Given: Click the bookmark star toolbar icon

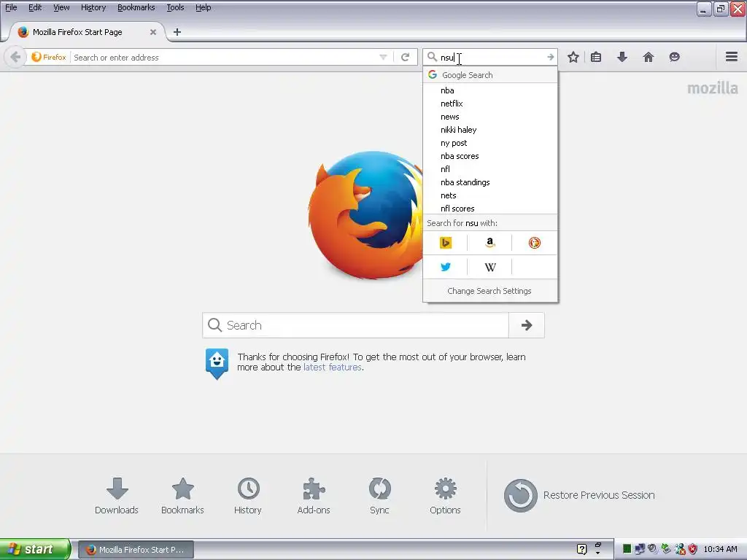Looking at the screenshot, I should (573, 57).
